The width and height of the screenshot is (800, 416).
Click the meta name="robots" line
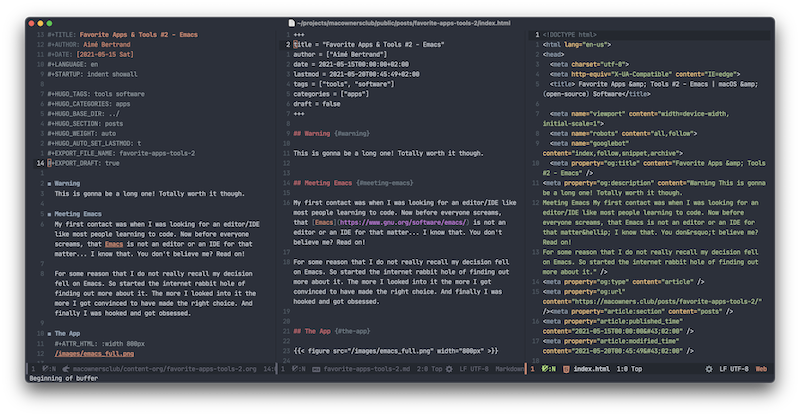click(x=623, y=133)
